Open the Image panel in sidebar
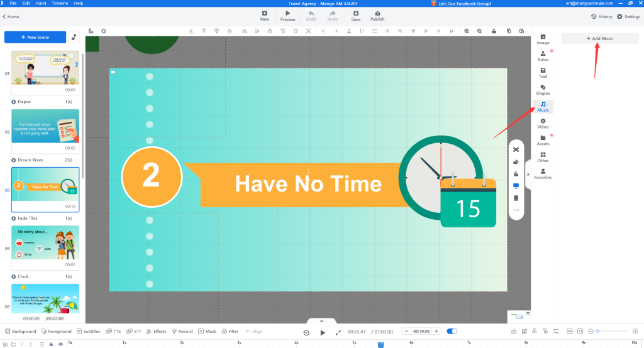 (543, 39)
